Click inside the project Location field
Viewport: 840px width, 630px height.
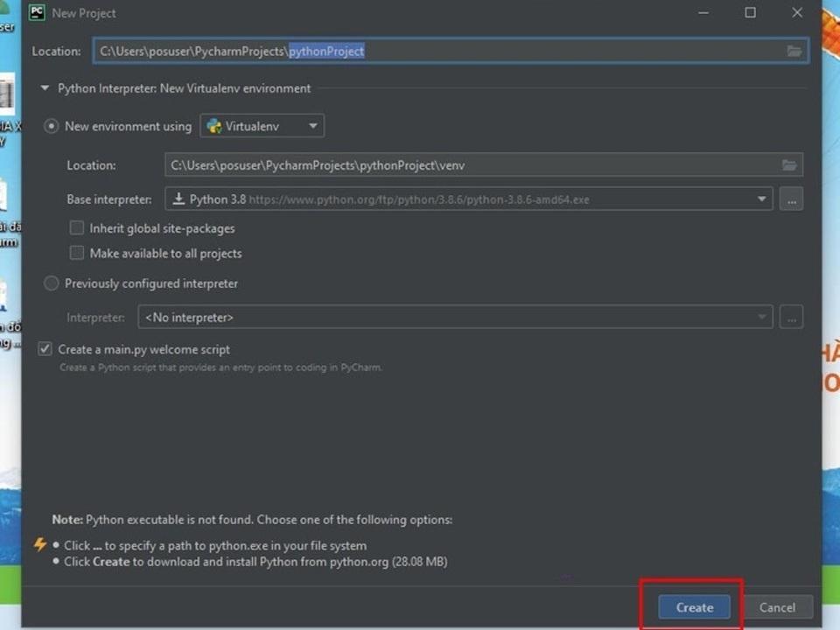pyautogui.click(x=437, y=51)
